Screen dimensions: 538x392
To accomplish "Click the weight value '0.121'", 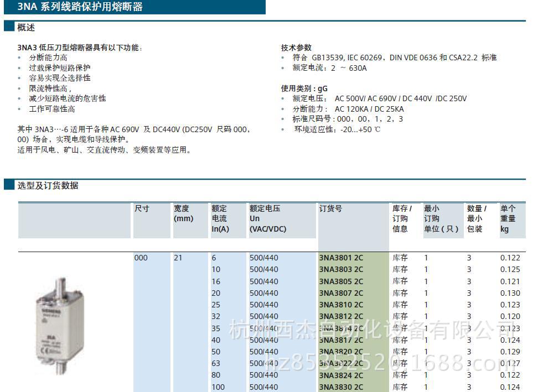I will [510, 281].
